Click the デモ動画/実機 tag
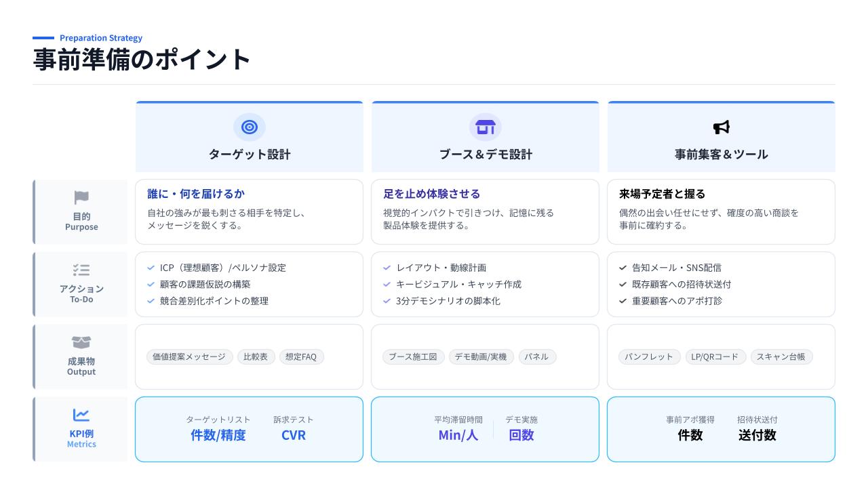Viewport: 868px width, 488px height. tap(480, 357)
